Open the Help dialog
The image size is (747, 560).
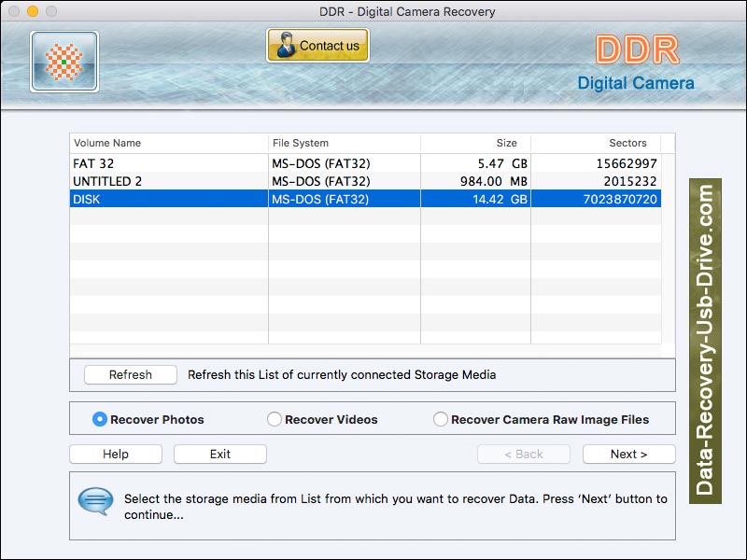tap(115, 454)
